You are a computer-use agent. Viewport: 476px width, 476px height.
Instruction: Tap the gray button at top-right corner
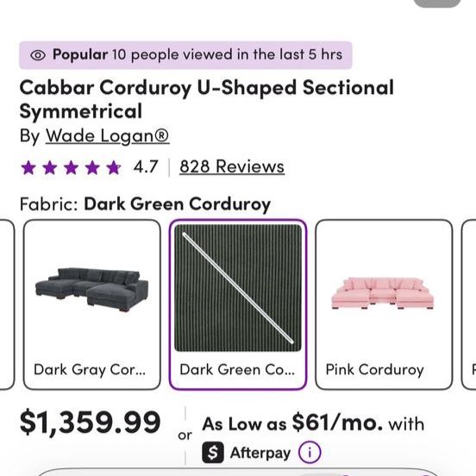click(437, 3)
